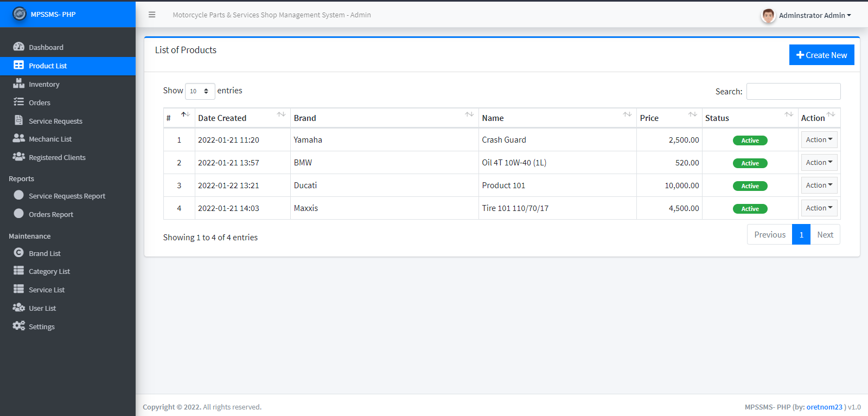Toggle the sidebar hamburger menu icon
The image size is (868, 416).
coord(152,15)
